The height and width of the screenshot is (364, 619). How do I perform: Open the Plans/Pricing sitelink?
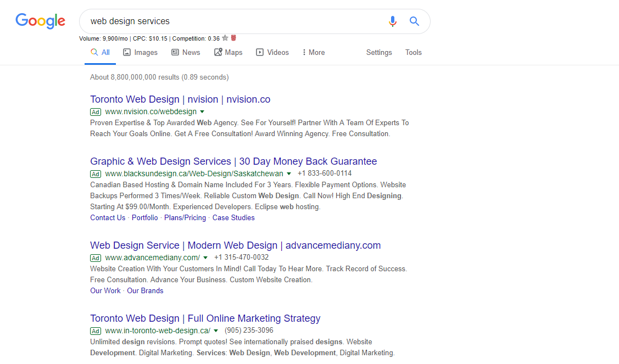click(x=185, y=217)
